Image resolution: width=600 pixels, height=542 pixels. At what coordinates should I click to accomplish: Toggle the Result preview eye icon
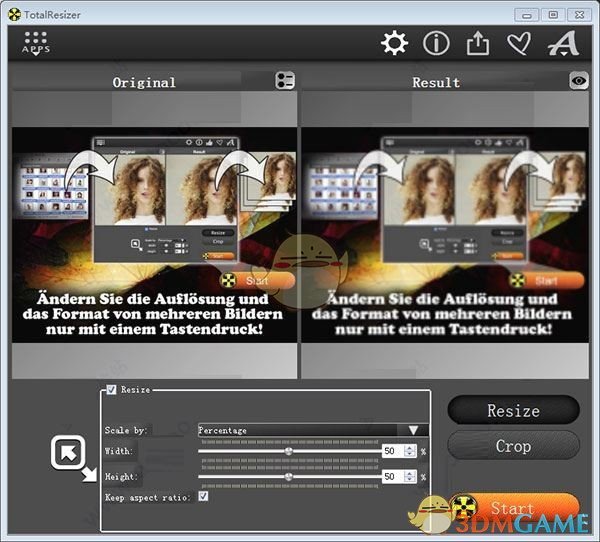(x=579, y=81)
